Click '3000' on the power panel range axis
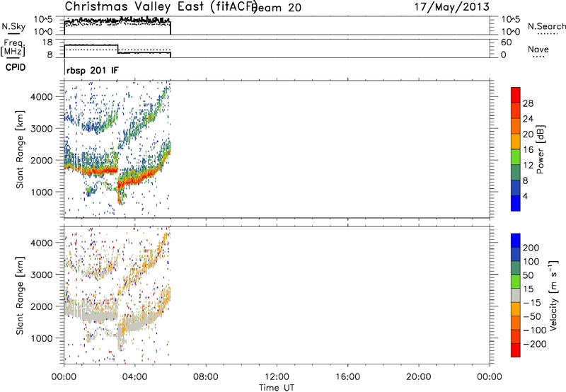 [x=42, y=129]
